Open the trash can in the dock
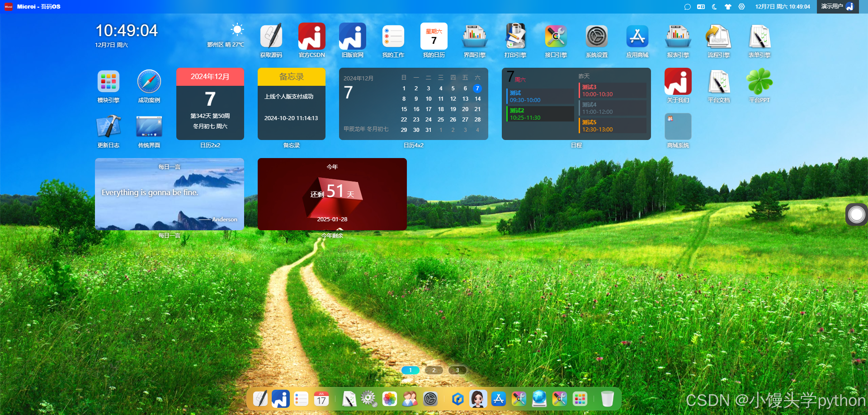Viewport: 868px width, 415px height. click(x=607, y=399)
